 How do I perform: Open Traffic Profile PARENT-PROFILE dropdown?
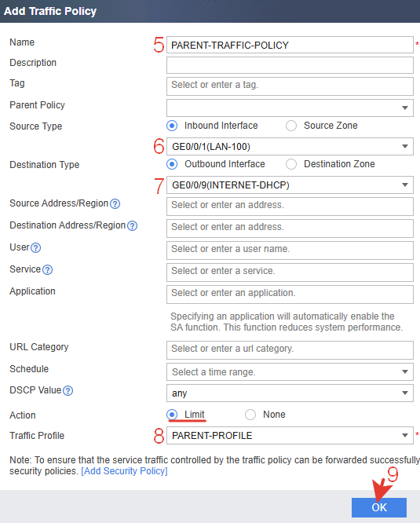click(x=290, y=435)
